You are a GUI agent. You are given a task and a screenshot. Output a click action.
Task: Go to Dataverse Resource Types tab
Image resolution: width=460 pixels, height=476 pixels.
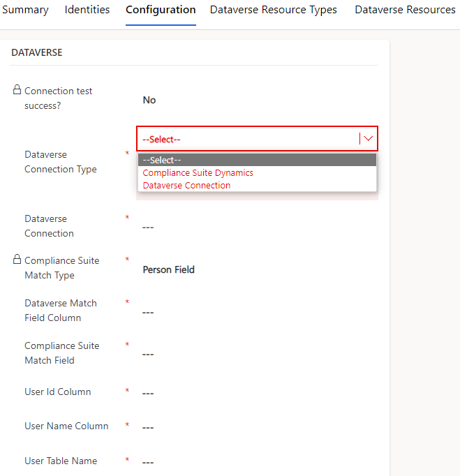click(x=274, y=10)
